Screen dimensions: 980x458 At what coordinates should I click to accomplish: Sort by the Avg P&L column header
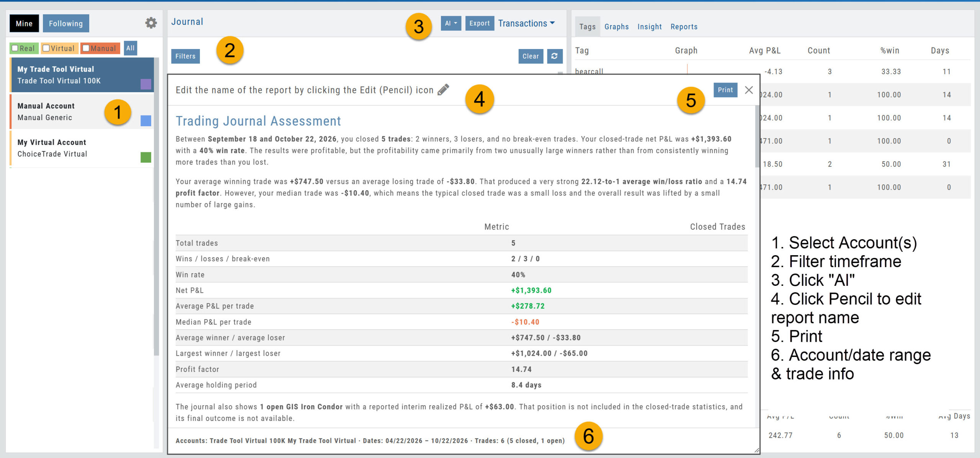(764, 51)
